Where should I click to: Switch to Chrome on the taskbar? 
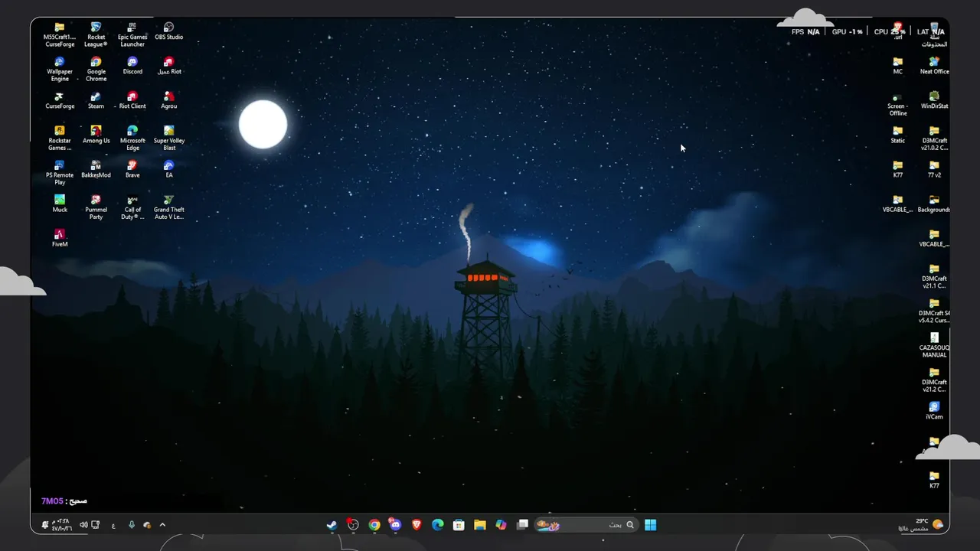[374, 525]
